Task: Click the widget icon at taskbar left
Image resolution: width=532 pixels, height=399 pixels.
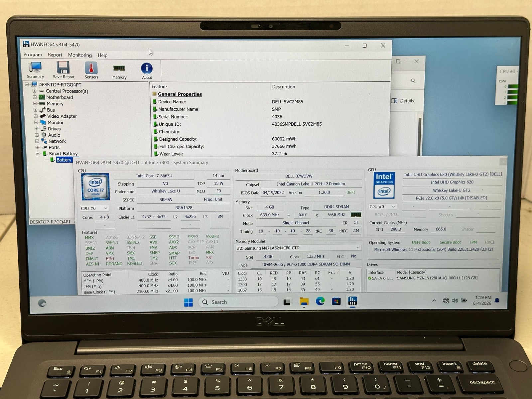Action: (x=42, y=303)
